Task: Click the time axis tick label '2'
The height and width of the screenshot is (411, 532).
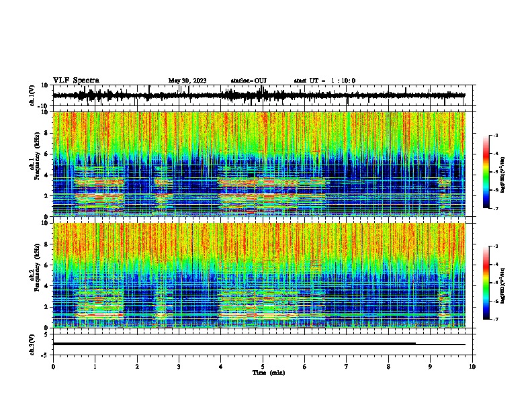Action: click(137, 367)
